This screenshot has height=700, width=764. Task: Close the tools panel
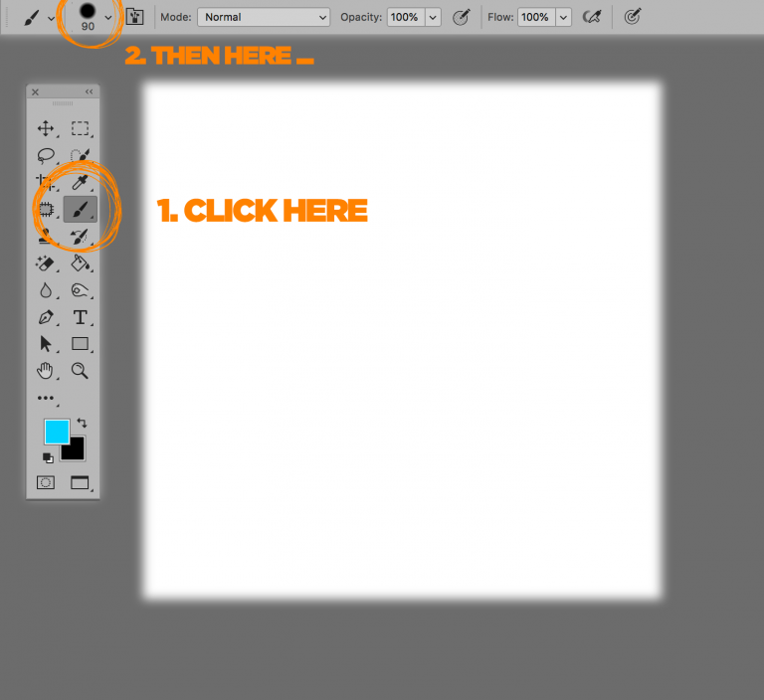(x=35, y=91)
